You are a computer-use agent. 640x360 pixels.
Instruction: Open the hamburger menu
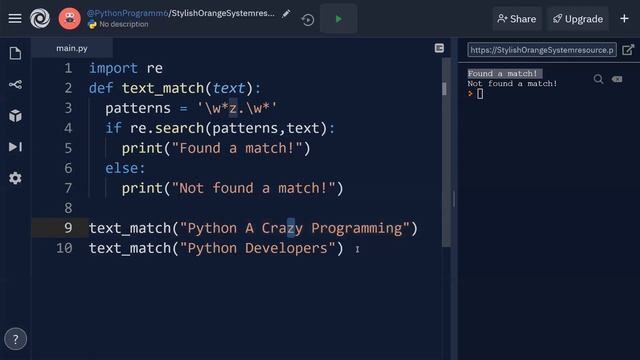[15, 18]
